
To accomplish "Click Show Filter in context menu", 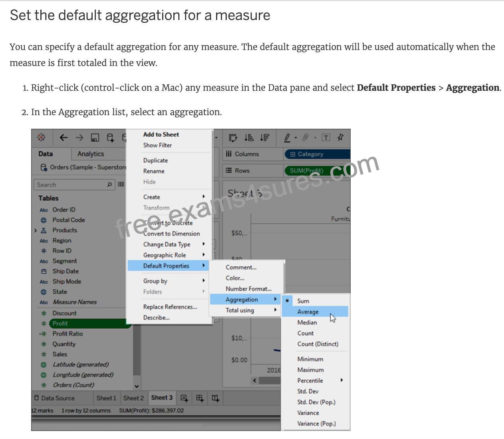I will 157,146.
